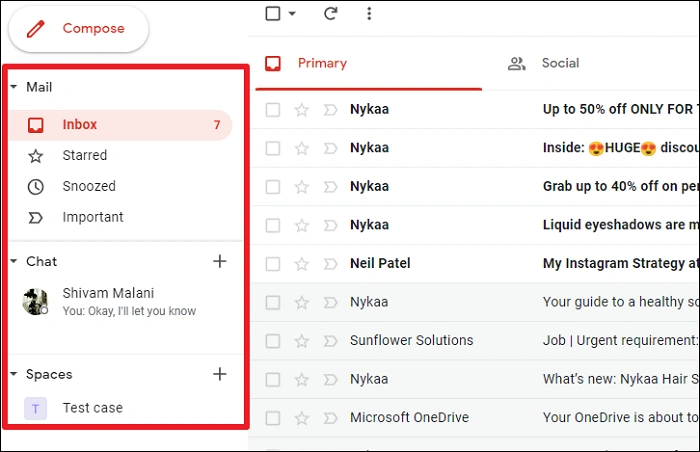Star the Sunflower Solutions email
700x452 pixels.
302,341
